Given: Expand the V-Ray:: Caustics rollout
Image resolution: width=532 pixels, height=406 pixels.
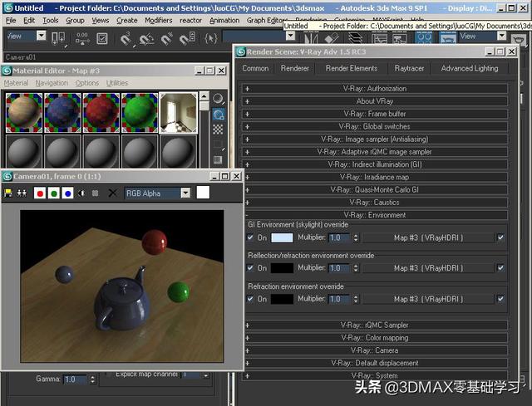Looking at the screenshot, I should click(x=375, y=203).
